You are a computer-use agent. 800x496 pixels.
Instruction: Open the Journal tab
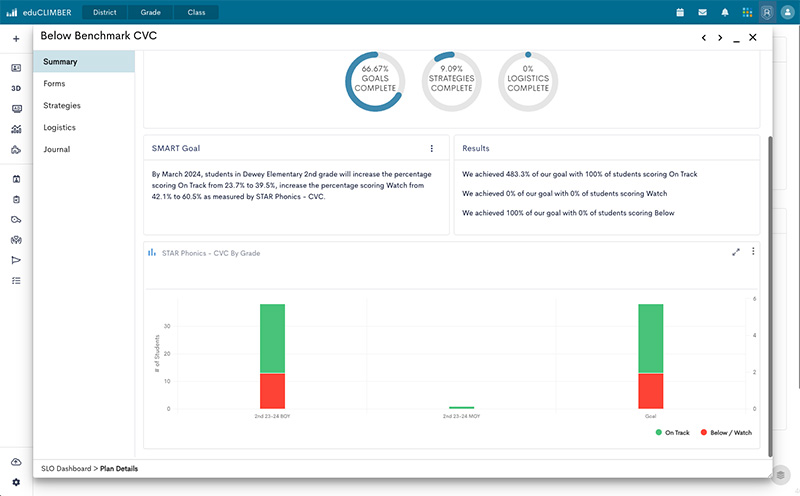tap(56, 149)
